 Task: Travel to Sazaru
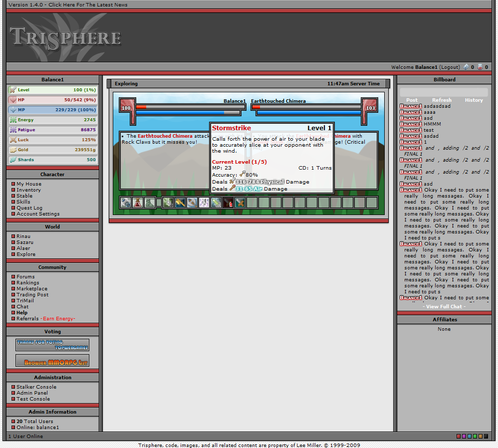(x=25, y=242)
